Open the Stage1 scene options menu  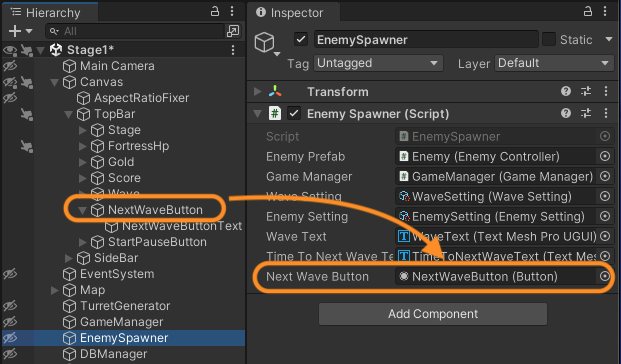coord(233,50)
